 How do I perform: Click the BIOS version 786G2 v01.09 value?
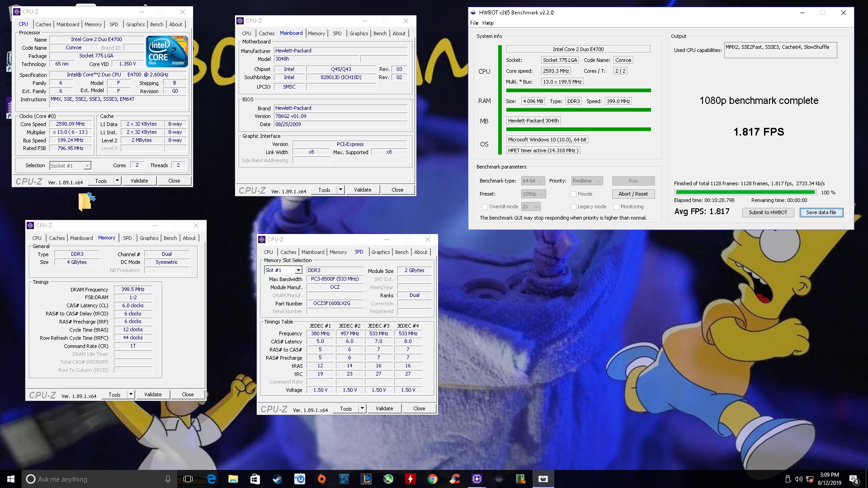(x=341, y=116)
